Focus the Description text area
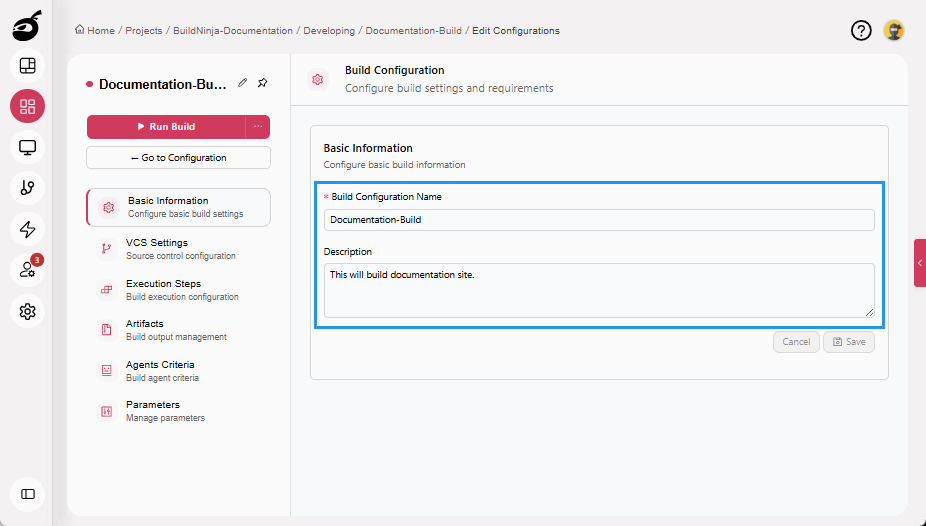The height and width of the screenshot is (526, 926). click(599, 290)
